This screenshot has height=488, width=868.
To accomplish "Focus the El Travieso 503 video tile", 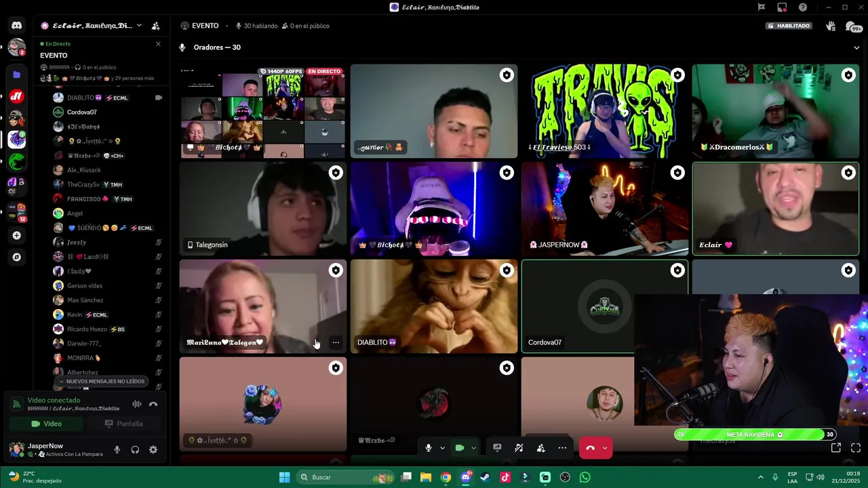I will (x=605, y=111).
